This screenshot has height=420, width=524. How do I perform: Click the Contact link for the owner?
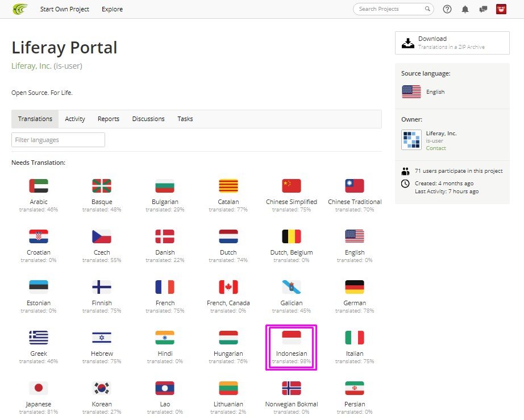436,148
